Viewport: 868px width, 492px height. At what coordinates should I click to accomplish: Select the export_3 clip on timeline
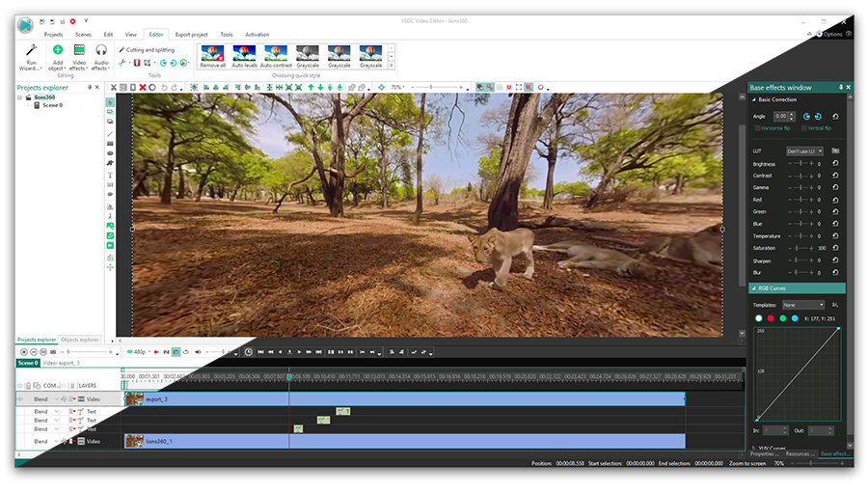[405, 399]
